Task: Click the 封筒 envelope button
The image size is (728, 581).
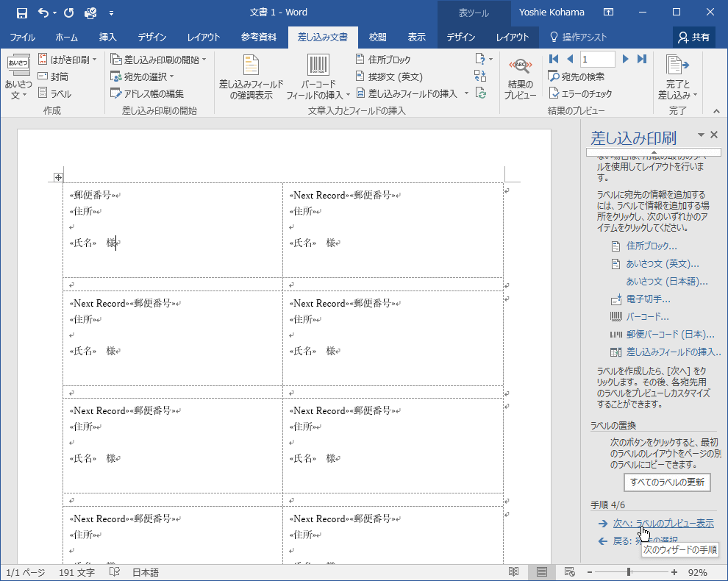Action: coord(54,76)
